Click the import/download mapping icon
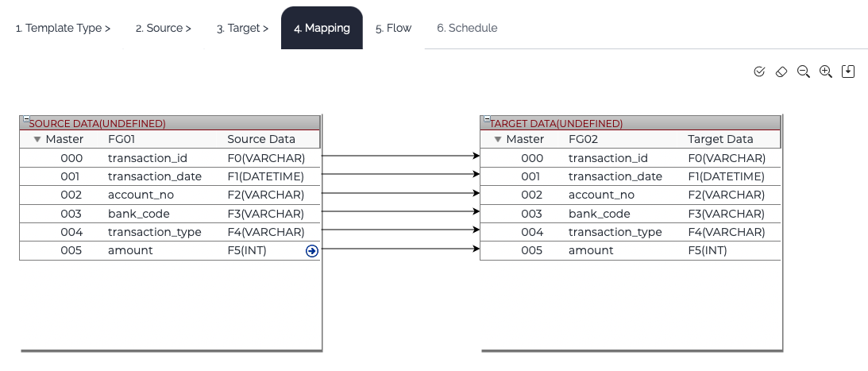868x371 pixels. (x=848, y=71)
